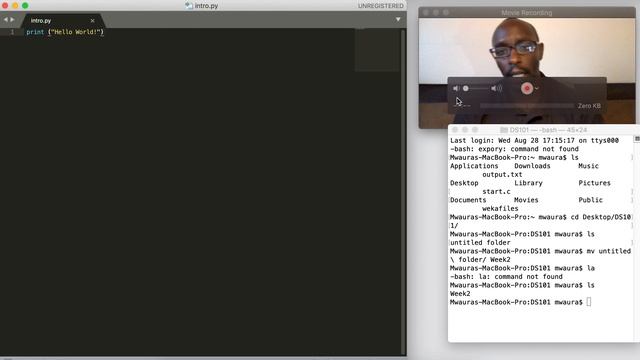Click the volume slider knob in Movie Recording

tap(466, 88)
